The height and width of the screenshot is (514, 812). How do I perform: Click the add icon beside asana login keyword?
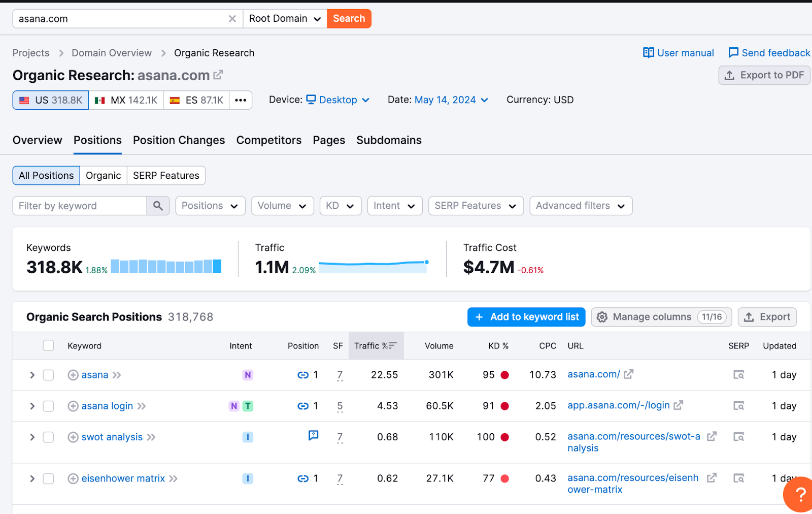pyautogui.click(x=73, y=406)
